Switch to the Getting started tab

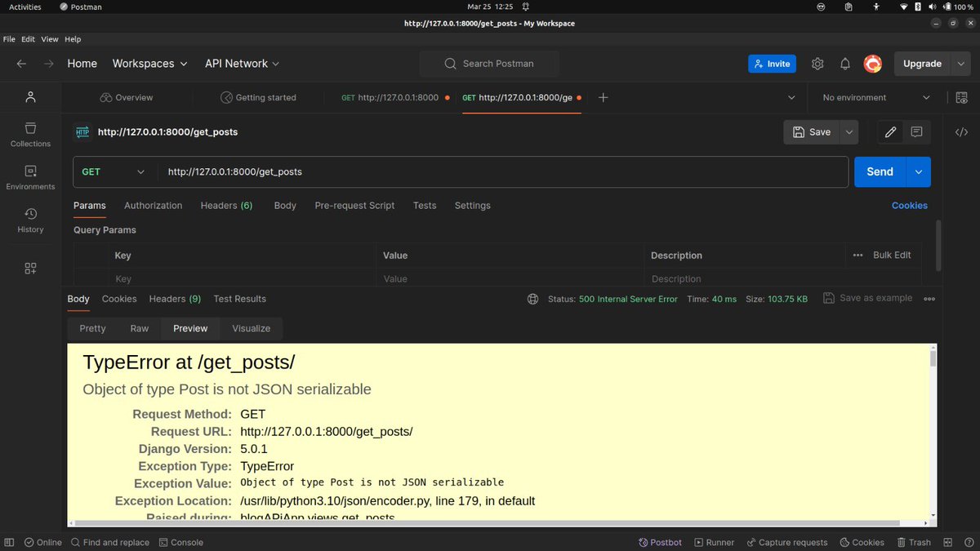[259, 97]
